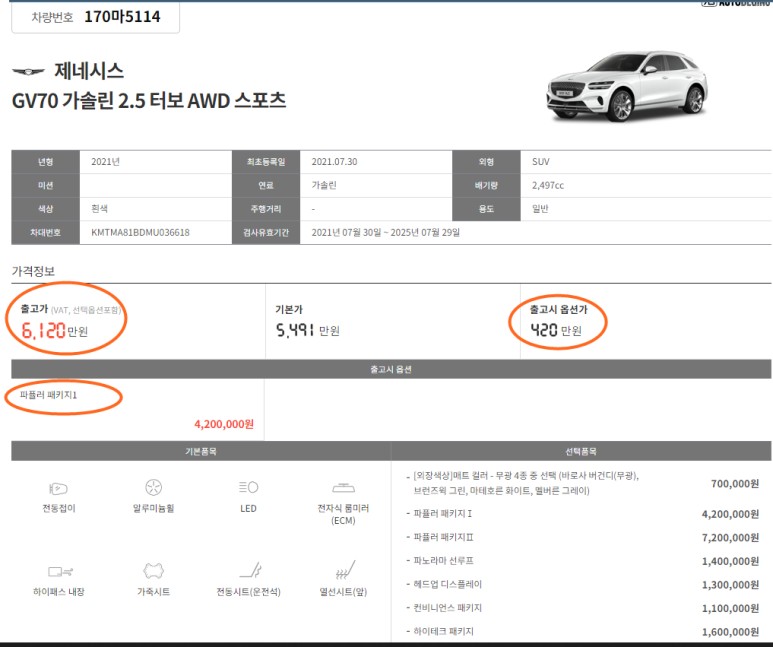Click the 미션 label cell
The image size is (773, 647).
45,185
